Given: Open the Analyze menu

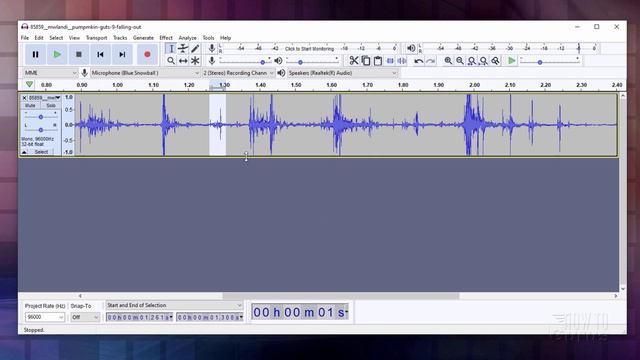Looking at the screenshot, I should tap(187, 38).
